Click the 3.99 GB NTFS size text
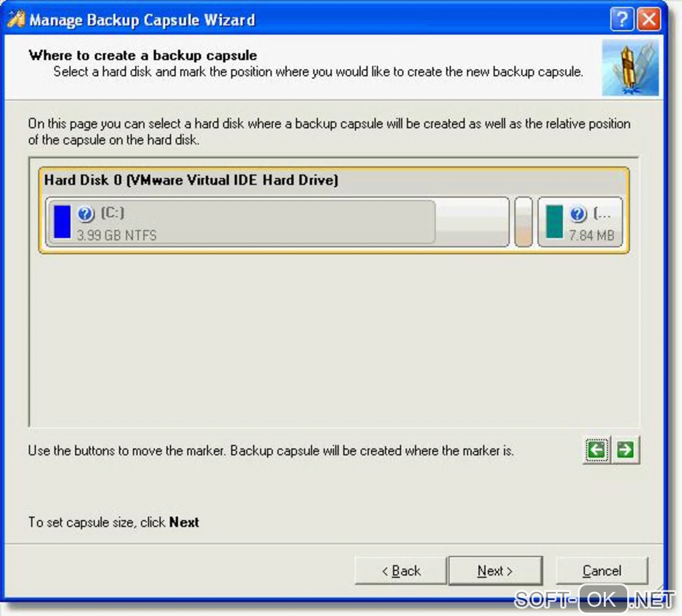 [x=116, y=235]
